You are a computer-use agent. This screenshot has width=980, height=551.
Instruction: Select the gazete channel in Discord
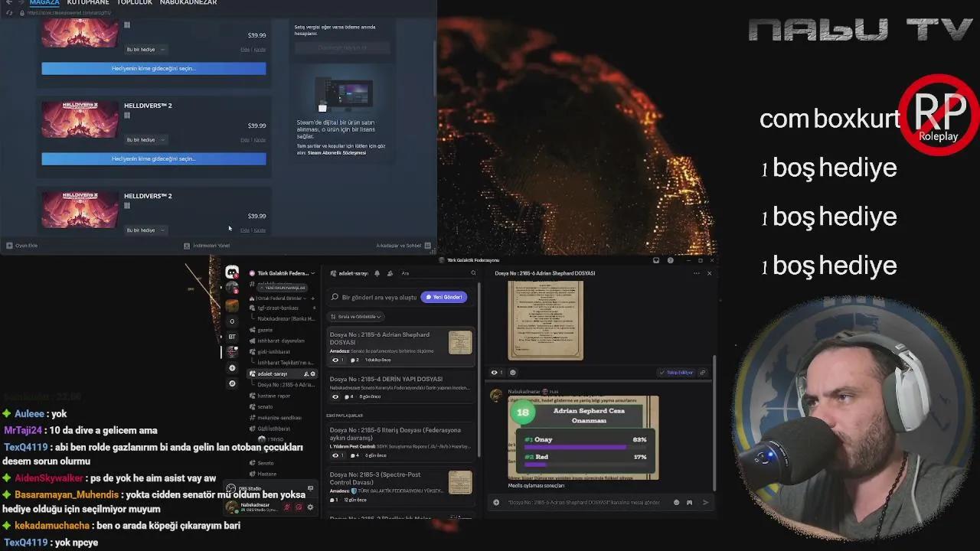pyautogui.click(x=266, y=329)
